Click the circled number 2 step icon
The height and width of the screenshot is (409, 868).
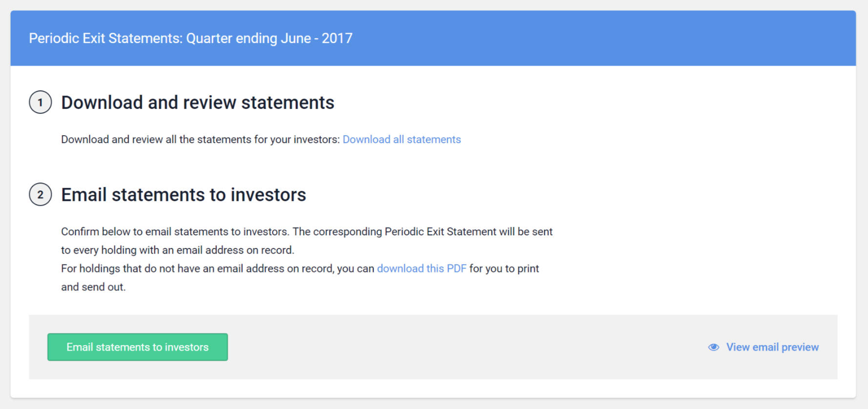pos(40,195)
